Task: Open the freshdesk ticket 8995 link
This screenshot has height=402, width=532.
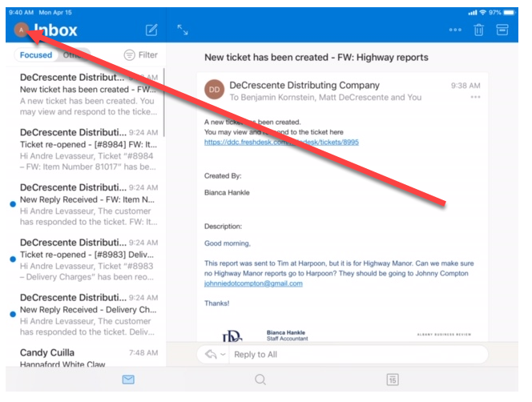Action: tap(281, 143)
